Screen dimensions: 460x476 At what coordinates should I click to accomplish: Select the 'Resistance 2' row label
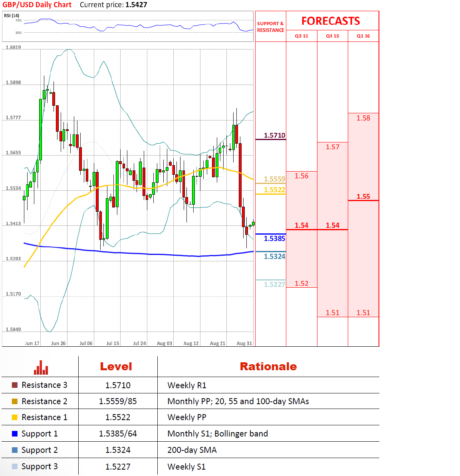coord(44,401)
